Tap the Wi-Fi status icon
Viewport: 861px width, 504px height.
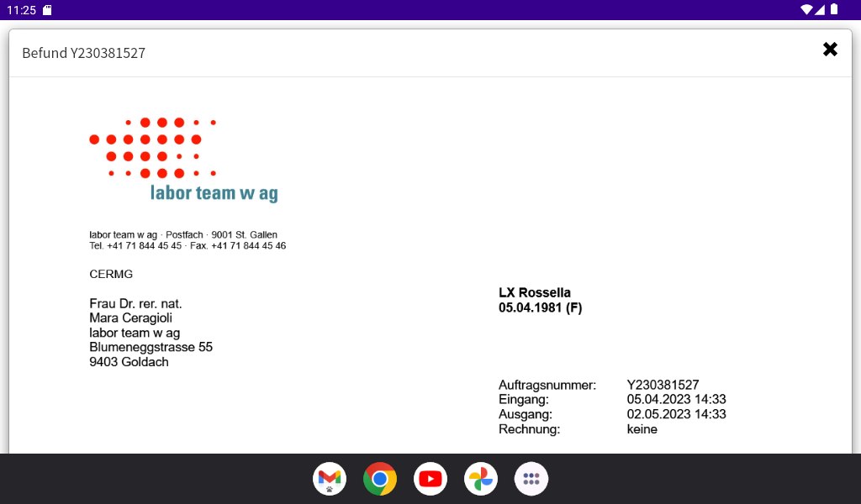[x=806, y=9]
